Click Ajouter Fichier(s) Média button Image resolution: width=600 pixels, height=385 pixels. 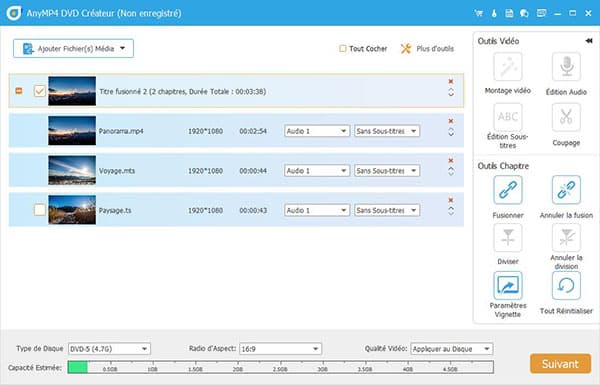73,48
